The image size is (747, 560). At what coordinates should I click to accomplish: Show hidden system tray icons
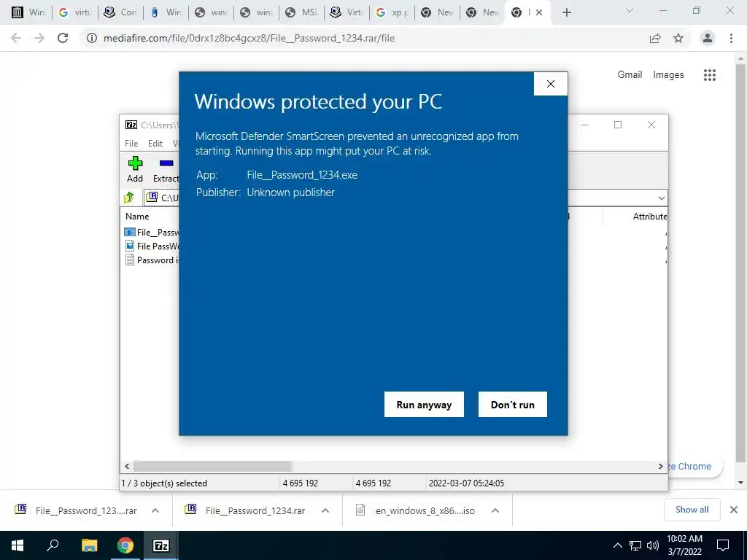click(617, 545)
